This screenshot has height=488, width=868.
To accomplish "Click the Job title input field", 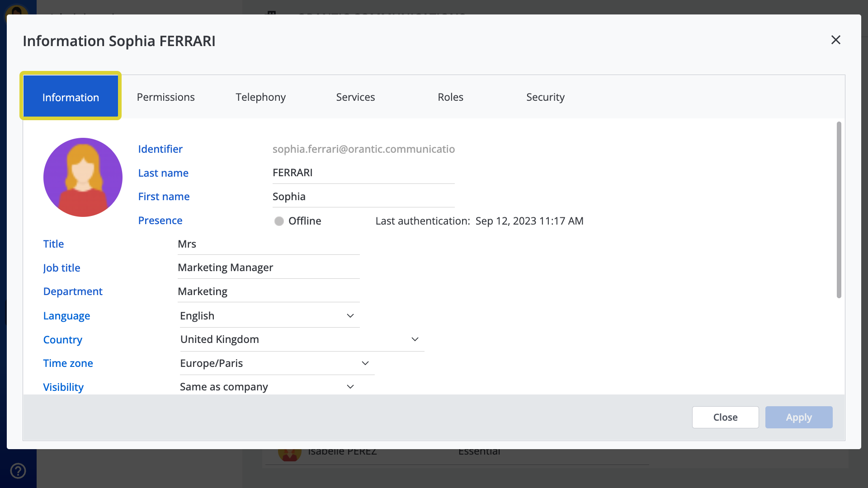I will click(x=269, y=267).
